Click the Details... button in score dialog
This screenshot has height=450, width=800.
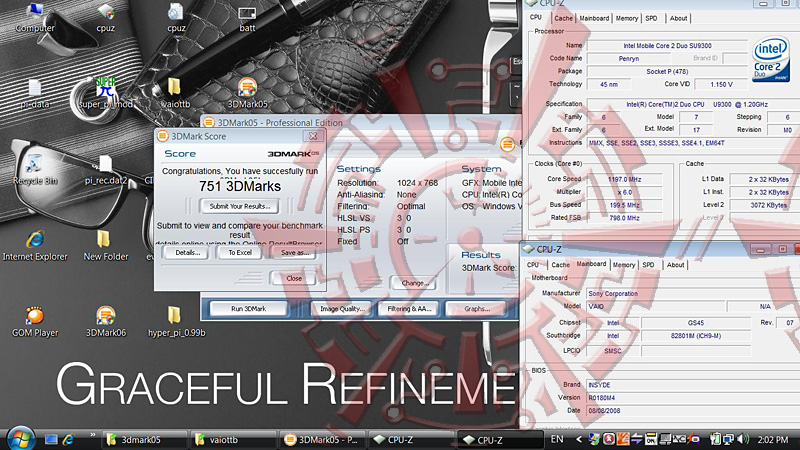(x=187, y=253)
